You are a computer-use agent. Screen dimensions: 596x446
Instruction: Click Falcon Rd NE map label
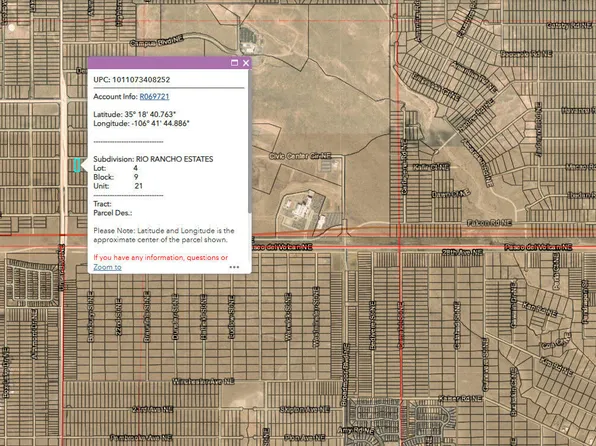pyautogui.click(x=489, y=223)
